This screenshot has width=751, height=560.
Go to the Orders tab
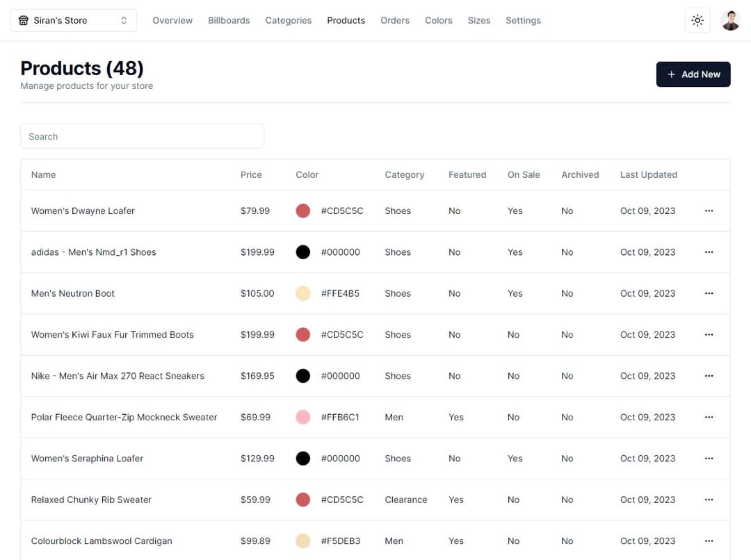point(395,21)
